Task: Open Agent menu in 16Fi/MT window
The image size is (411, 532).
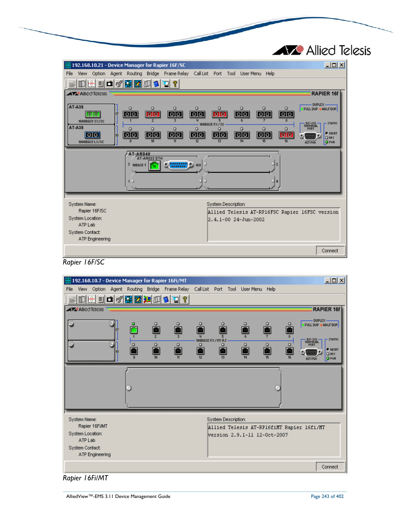Action: (116, 289)
